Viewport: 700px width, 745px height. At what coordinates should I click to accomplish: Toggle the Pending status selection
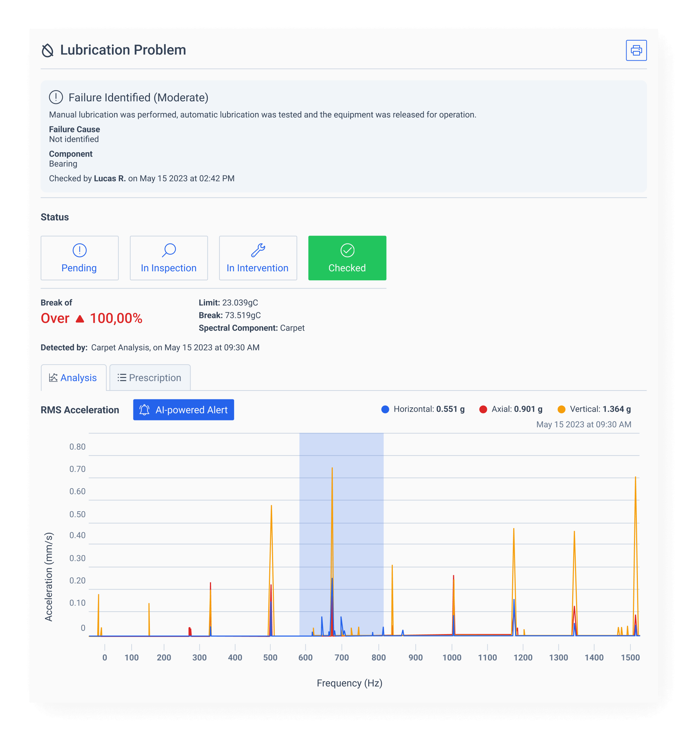point(79,258)
